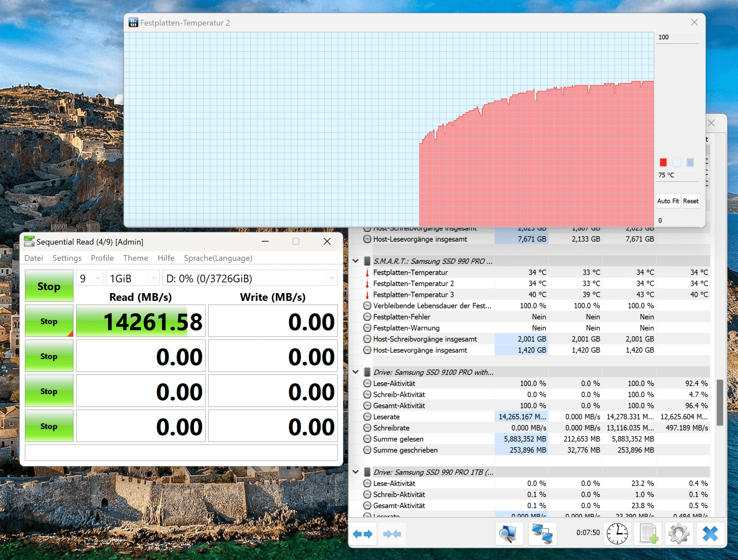
Task: Click the second row Stop button in benchmark
Action: click(49, 356)
